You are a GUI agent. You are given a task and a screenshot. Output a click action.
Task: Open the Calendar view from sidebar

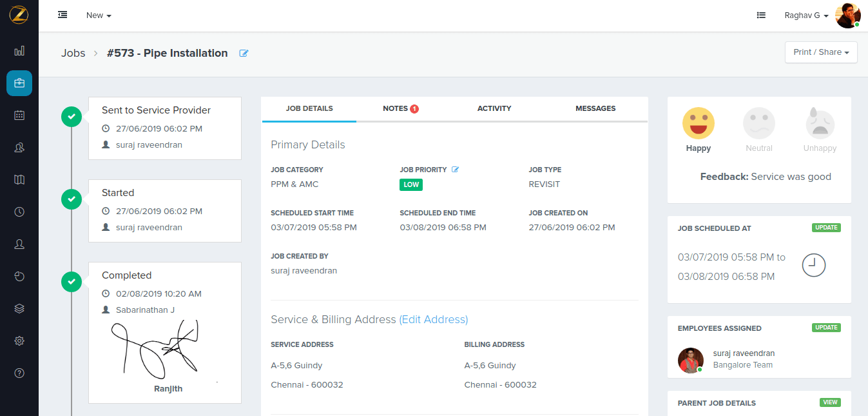(19, 115)
